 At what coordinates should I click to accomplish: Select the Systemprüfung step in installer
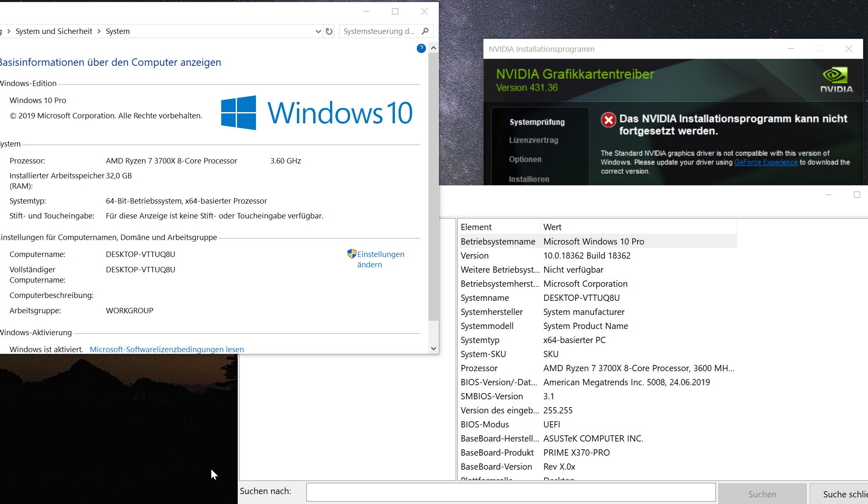click(537, 122)
